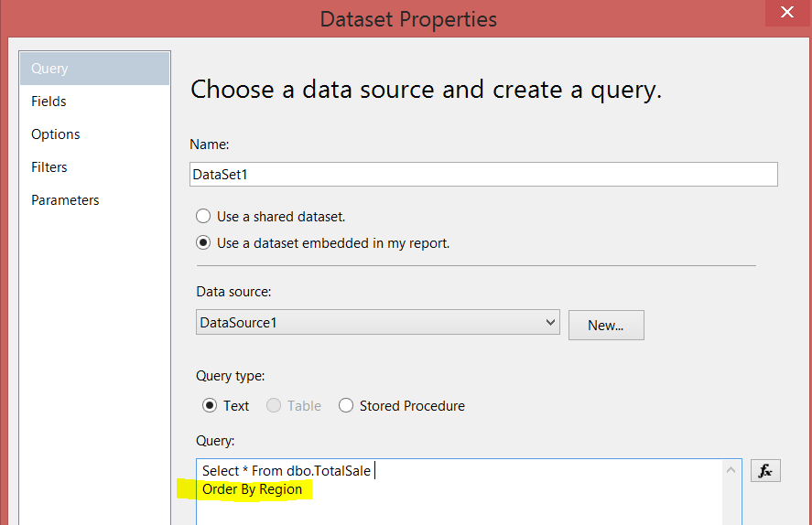Click the query box scroll up arrow
The height and width of the screenshot is (525, 812).
732,470
